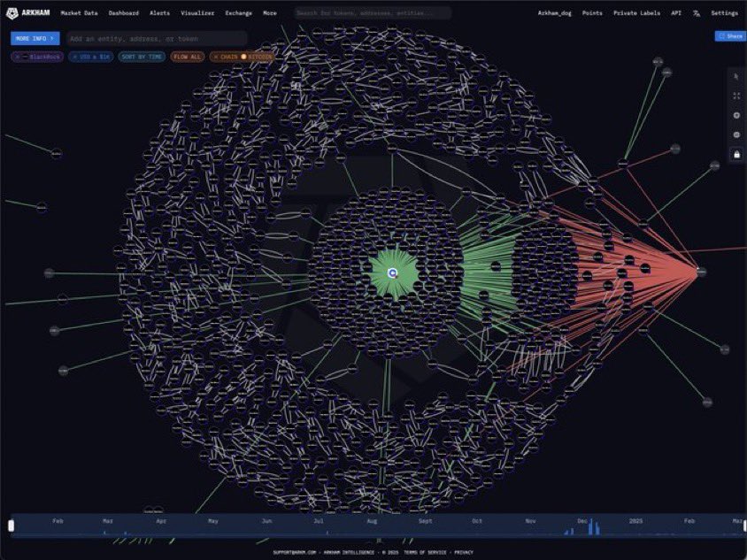The height and width of the screenshot is (560, 747).
Task: Open the API page
Action: pyautogui.click(x=676, y=13)
